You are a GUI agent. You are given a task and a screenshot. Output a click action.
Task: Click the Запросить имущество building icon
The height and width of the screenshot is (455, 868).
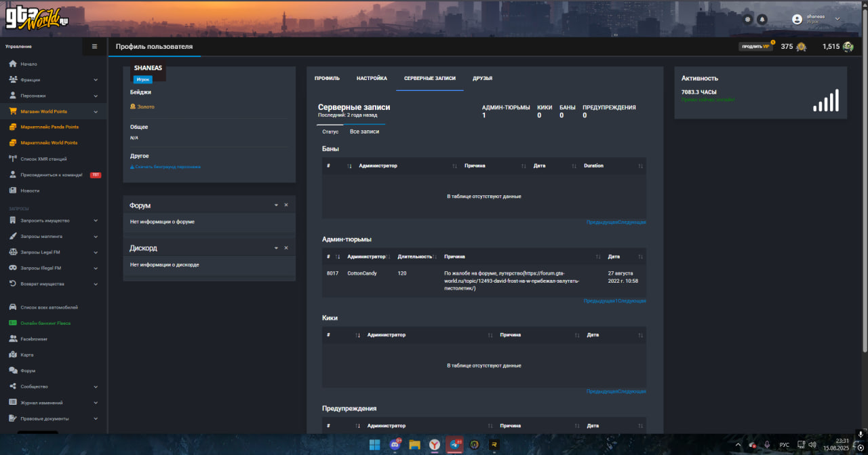coord(13,220)
